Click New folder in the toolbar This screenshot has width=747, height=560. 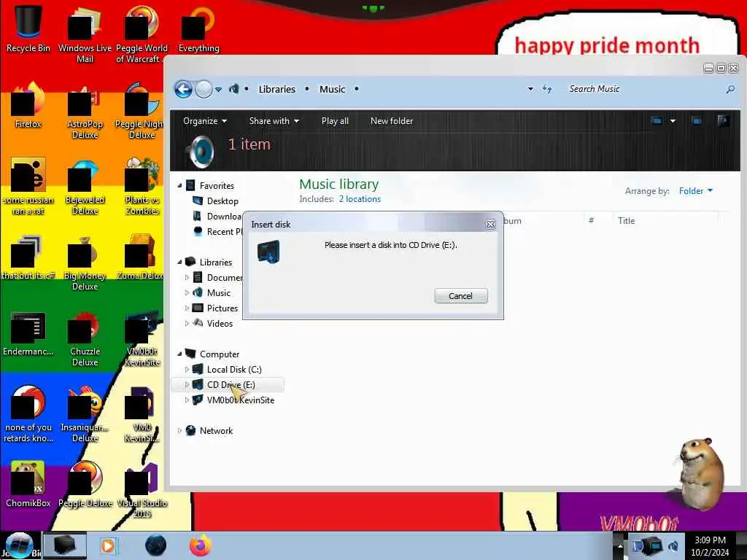392,121
